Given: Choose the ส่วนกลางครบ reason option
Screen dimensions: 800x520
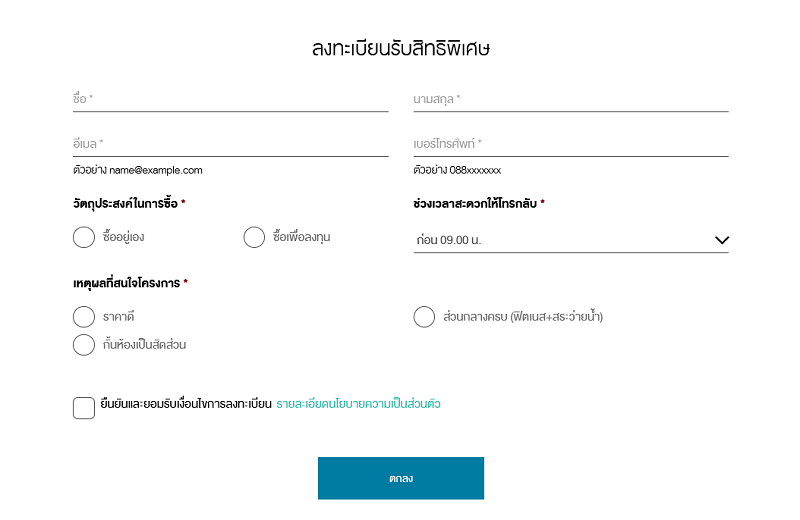Looking at the screenshot, I should tap(424, 317).
